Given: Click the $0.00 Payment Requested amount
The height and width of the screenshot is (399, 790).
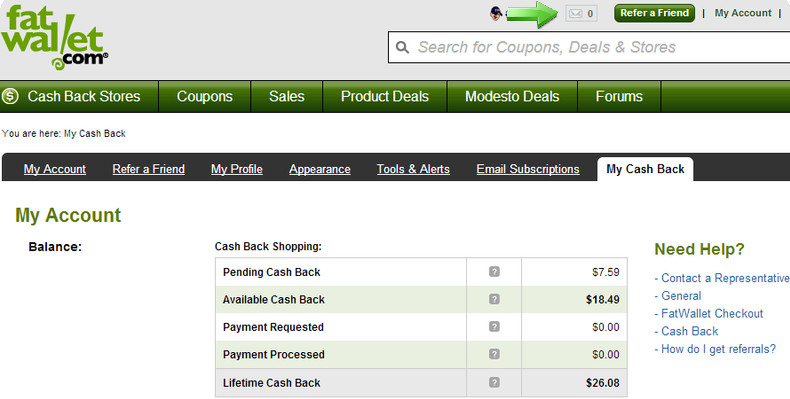Looking at the screenshot, I should coord(606,327).
